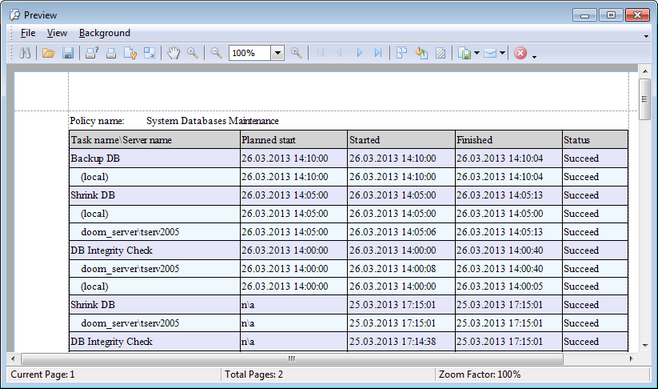Click the red Close Preview icon
This screenshot has width=658, height=389.
pos(520,53)
